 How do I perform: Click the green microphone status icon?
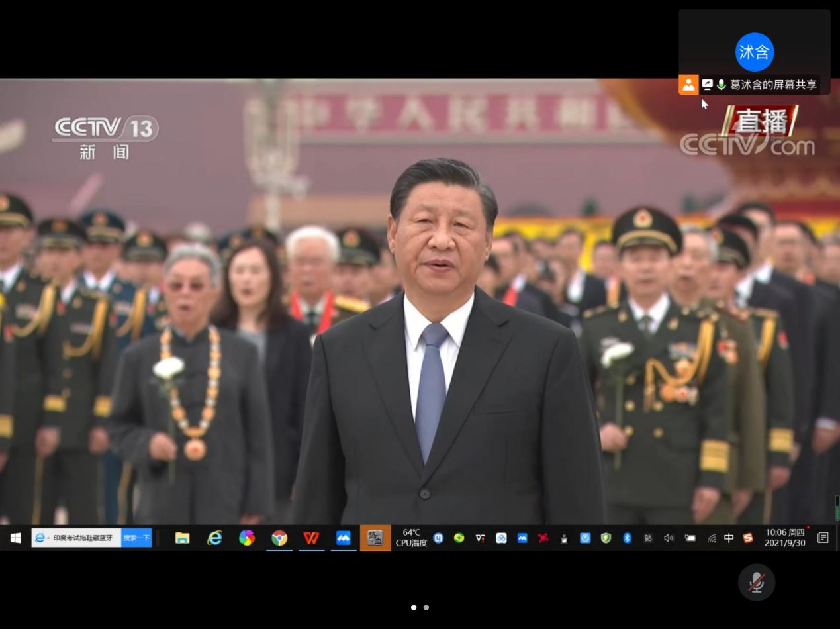[721, 85]
